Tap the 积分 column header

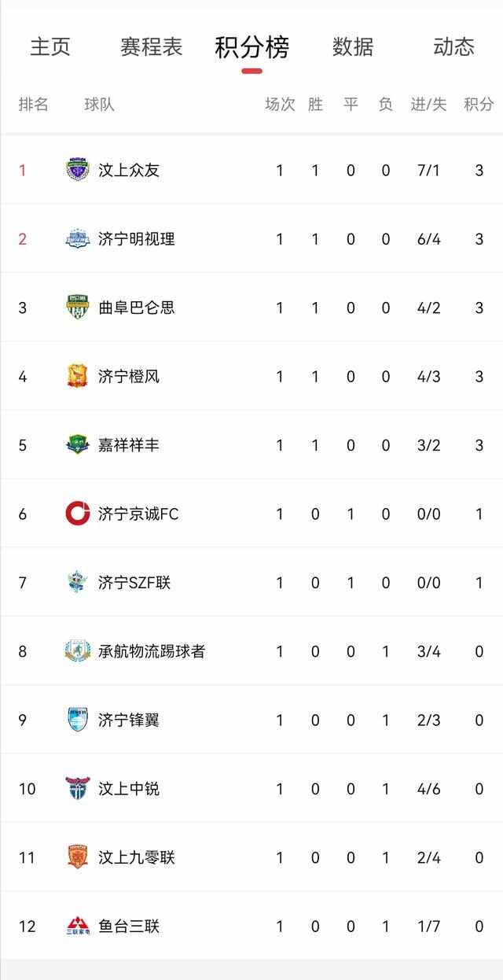click(x=479, y=104)
